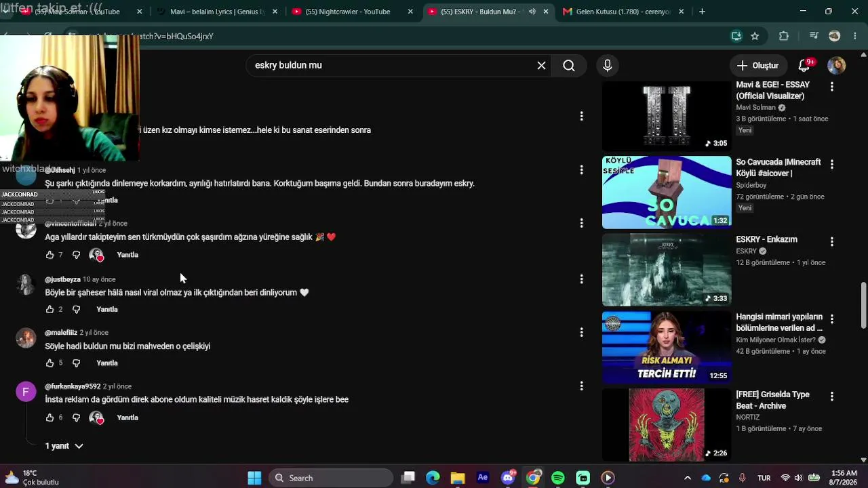Open the Windows Start menu

point(254,478)
